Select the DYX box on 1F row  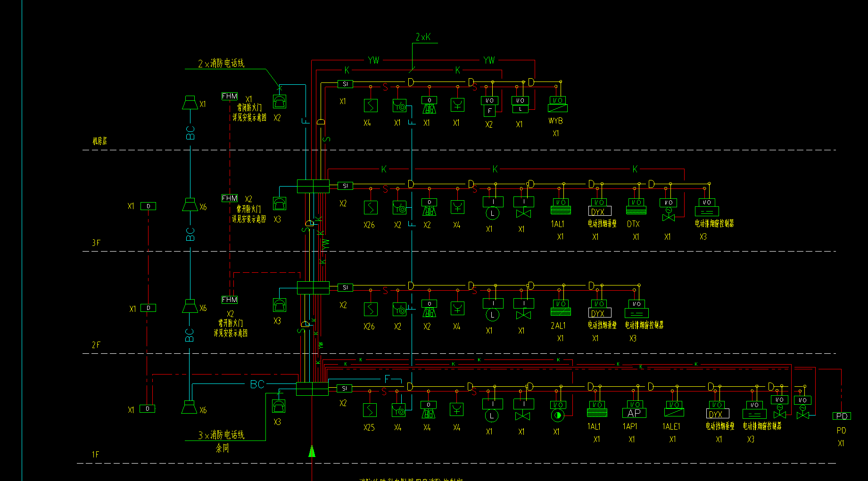[718, 414]
